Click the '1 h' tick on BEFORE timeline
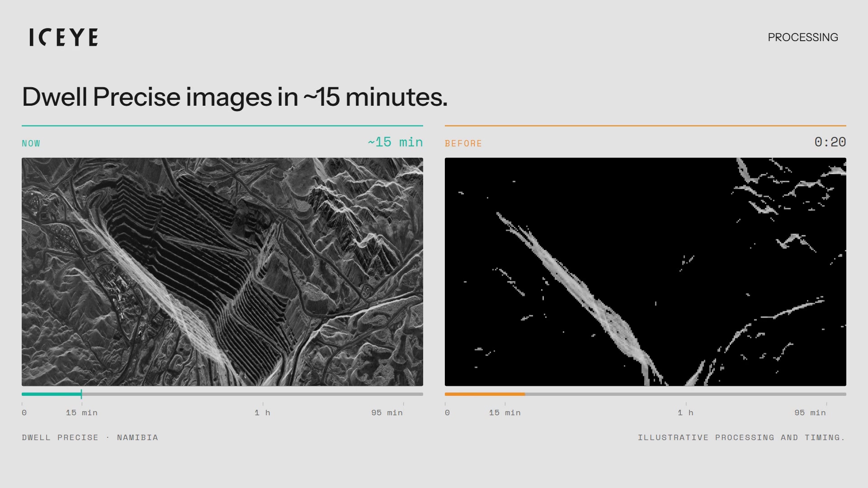868x488 pixels. point(685,413)
